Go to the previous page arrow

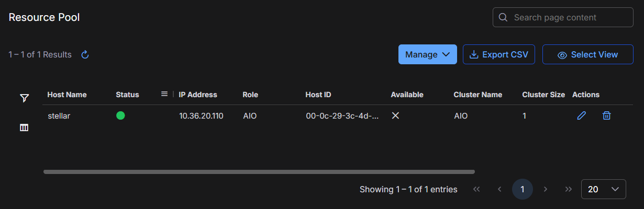click(499, 189)
